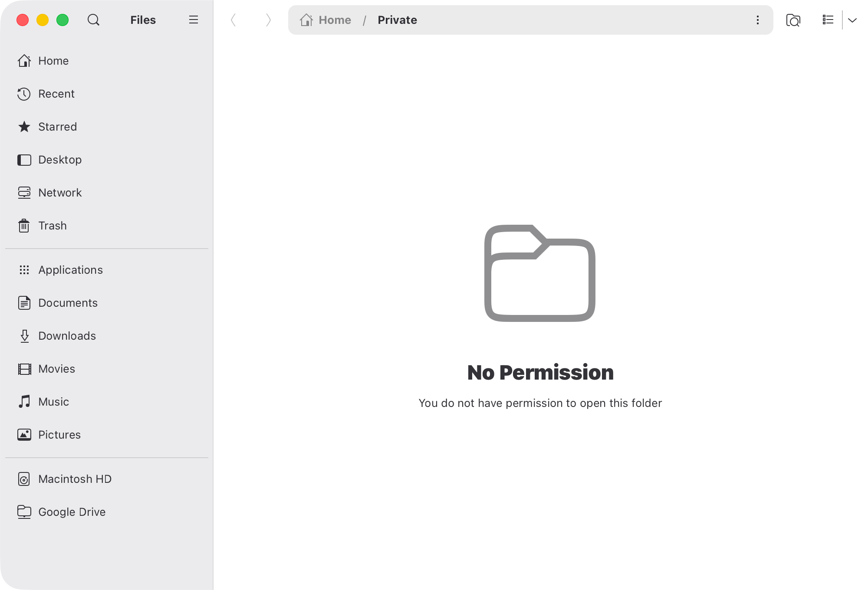Open the search icon in the sidebar header

(93, 20)
